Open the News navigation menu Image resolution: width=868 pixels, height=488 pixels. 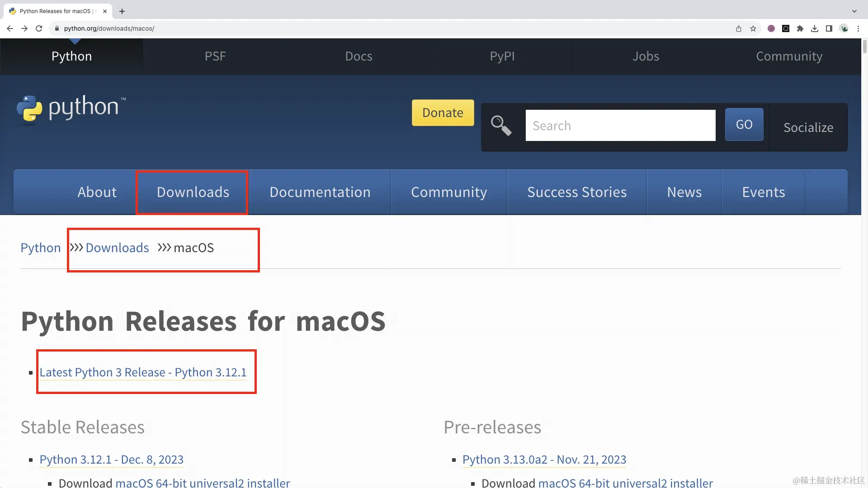(684, 192)
